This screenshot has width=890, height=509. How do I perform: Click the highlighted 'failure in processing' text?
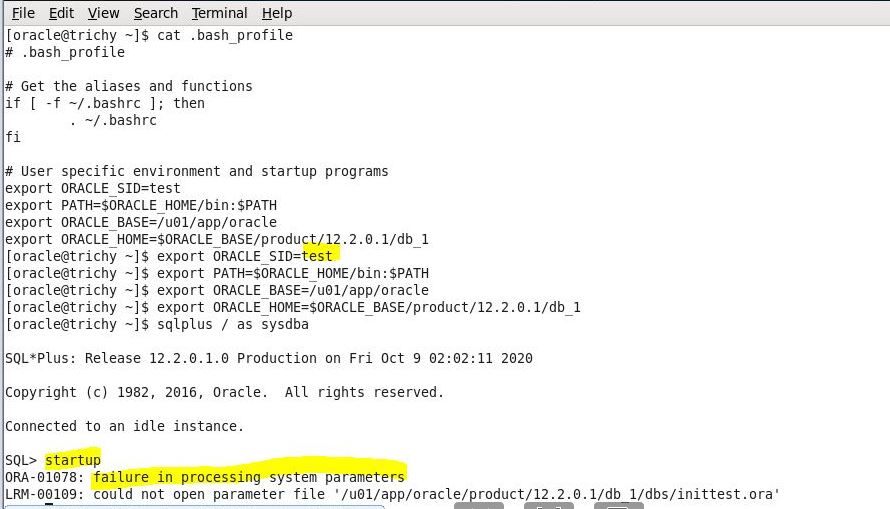175,477
